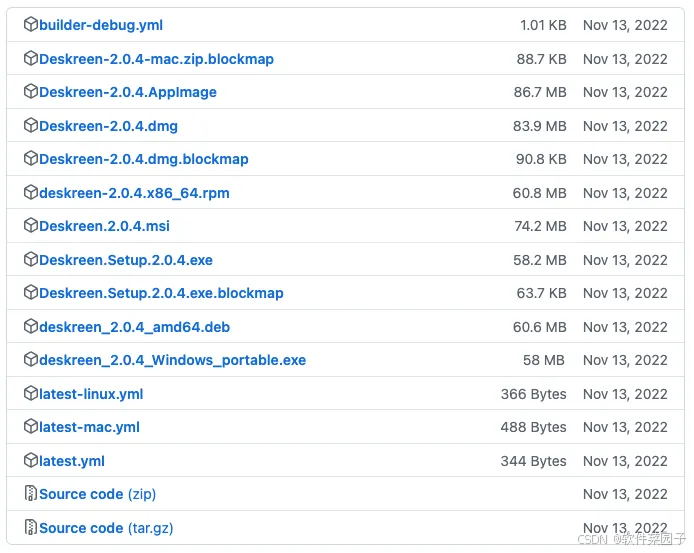Click the date in latest.yml row
This screenshot has width=694, height=553.
(x=625, y=461)
